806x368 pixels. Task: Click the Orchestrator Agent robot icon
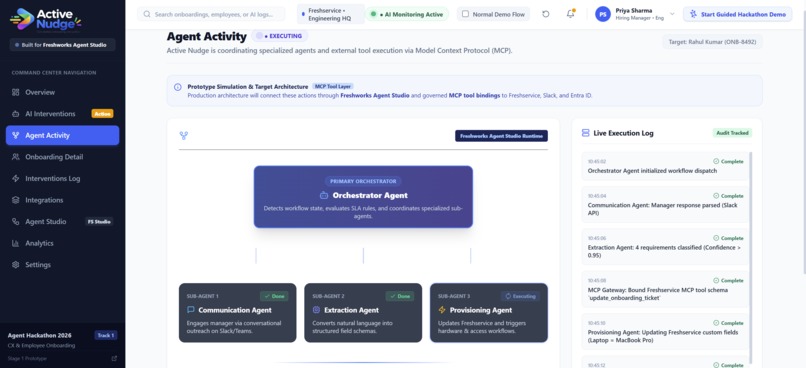tap(324, 195)
